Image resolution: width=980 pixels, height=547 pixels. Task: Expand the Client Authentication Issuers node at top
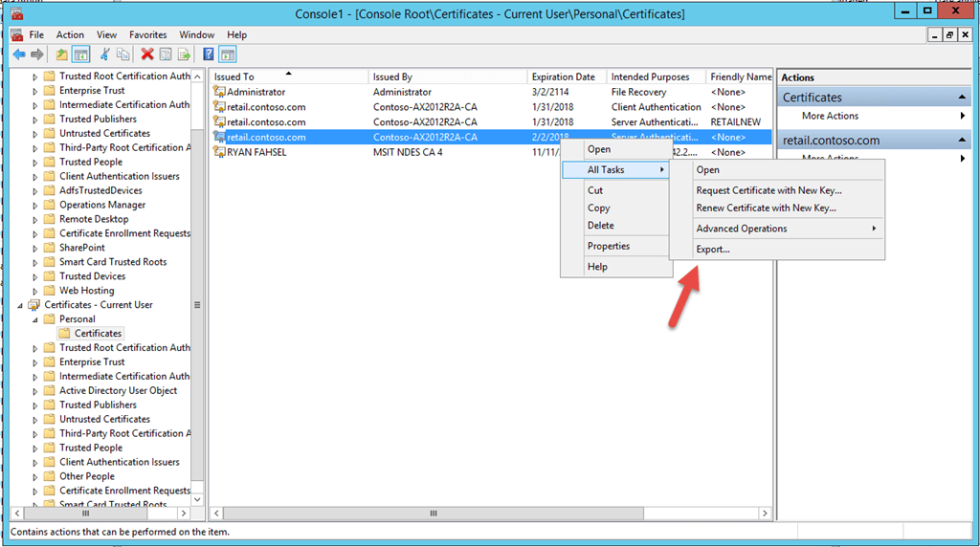click(x=35, y=177)
